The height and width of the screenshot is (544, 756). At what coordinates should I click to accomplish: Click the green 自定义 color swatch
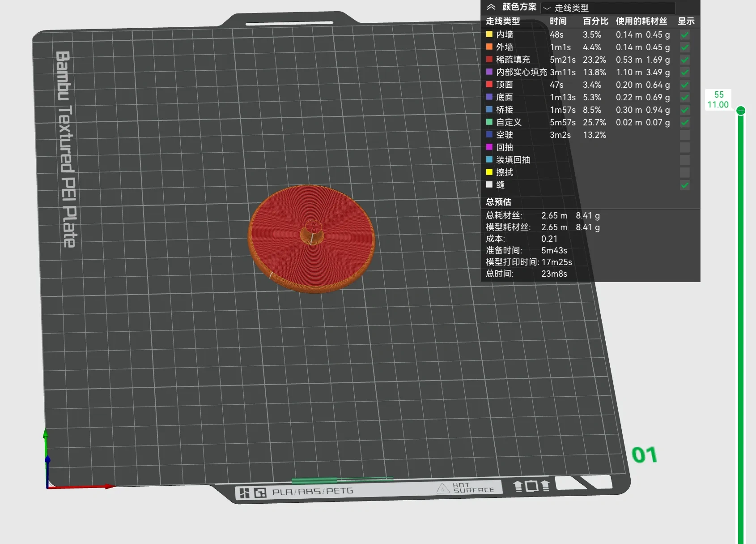tap(489, 122)
